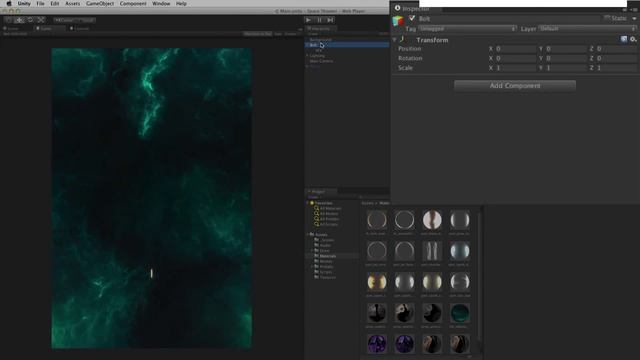
Task: Select Main Camera in the Hierarchy
Action: [321, 61]
